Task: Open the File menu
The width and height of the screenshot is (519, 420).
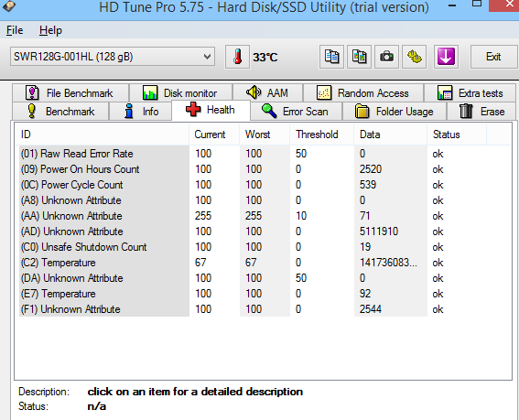Action: [15, 30]
